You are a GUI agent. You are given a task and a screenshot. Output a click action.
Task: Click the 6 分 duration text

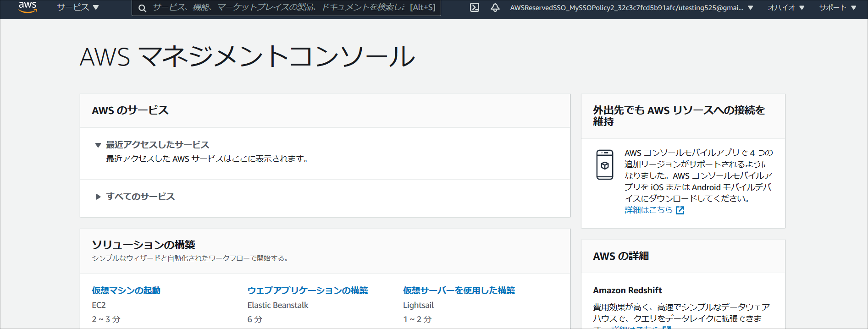coord(255,319)
